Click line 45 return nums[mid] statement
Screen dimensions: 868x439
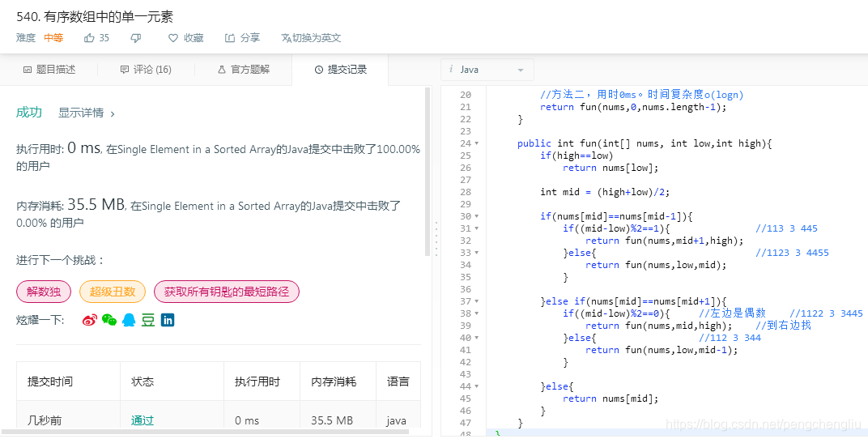[611, 399]
